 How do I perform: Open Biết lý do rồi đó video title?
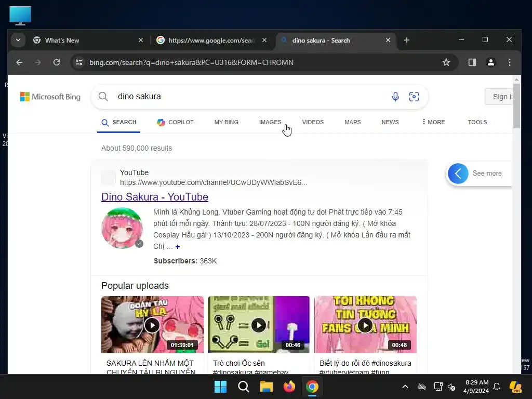(x=365, y=367)
